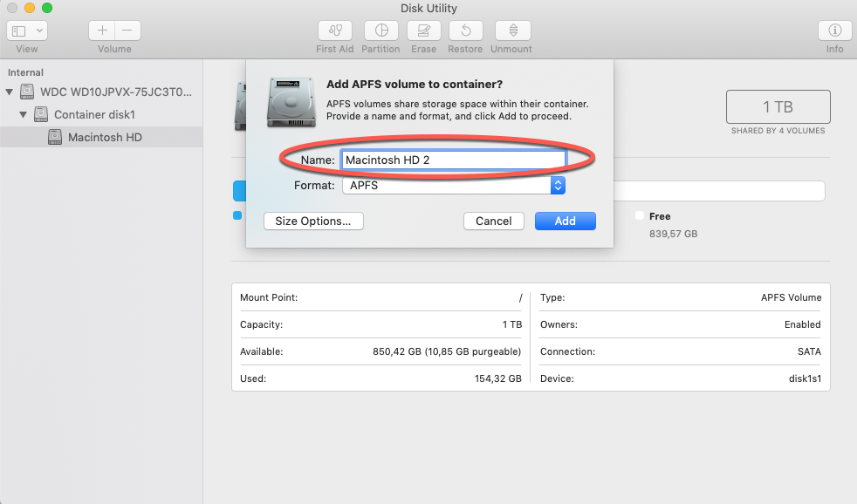Click the Erase toolbar icon

pos(423,31)
